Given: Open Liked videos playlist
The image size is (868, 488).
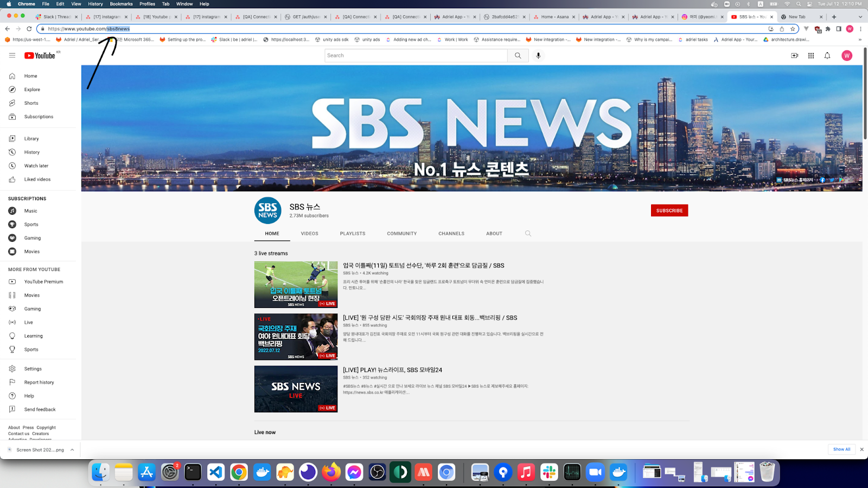Looking at the screenshot, I should [38, 179].
